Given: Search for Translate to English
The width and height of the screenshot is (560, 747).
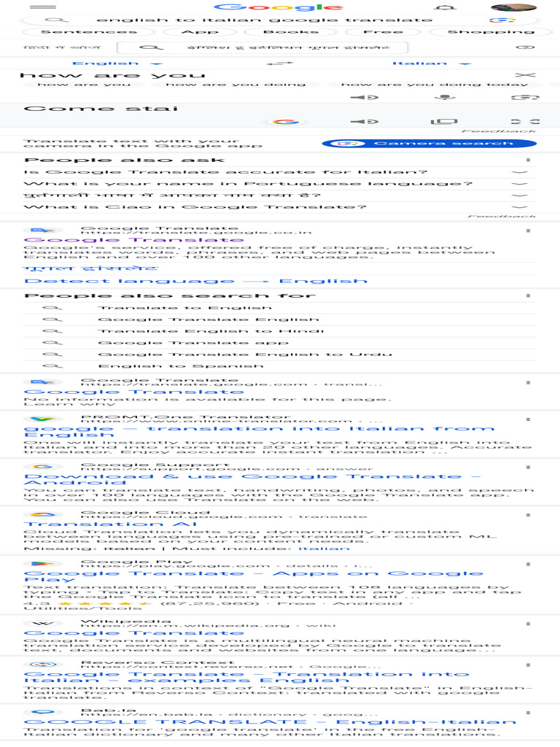Looking at the screenshot, I should (x=279, y=308).
